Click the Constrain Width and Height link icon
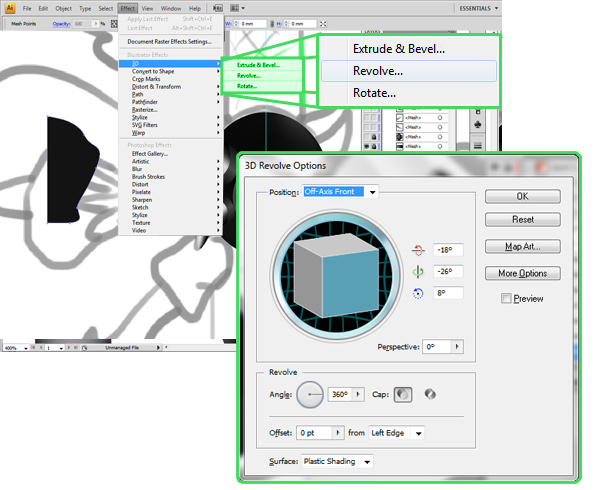 (x=272, y=24)
